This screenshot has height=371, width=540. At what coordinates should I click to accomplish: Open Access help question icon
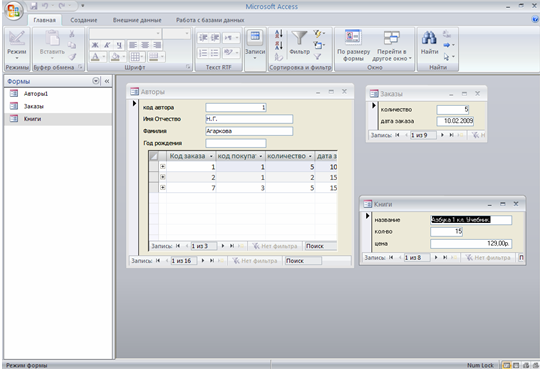pyautogui.click(x=535, y=20)
